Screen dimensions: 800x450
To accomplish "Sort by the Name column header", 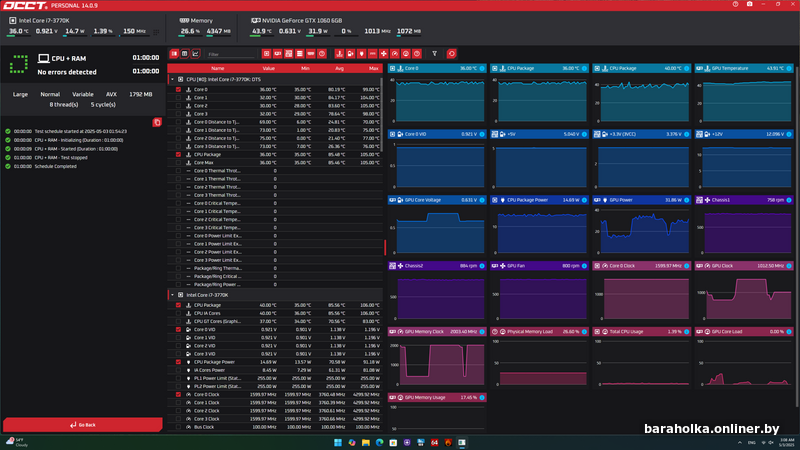I will click(x=217, y=68).
